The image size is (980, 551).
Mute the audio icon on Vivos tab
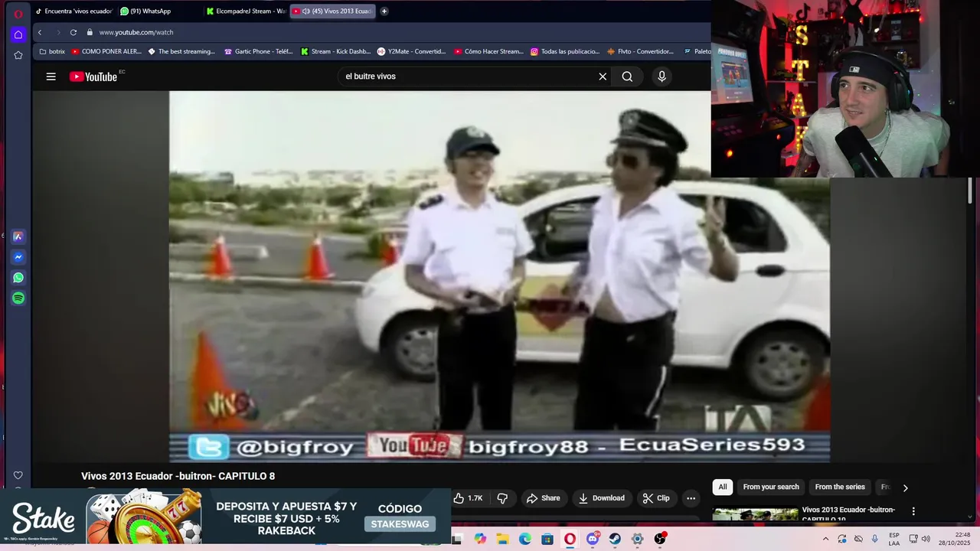coord(305,11)
